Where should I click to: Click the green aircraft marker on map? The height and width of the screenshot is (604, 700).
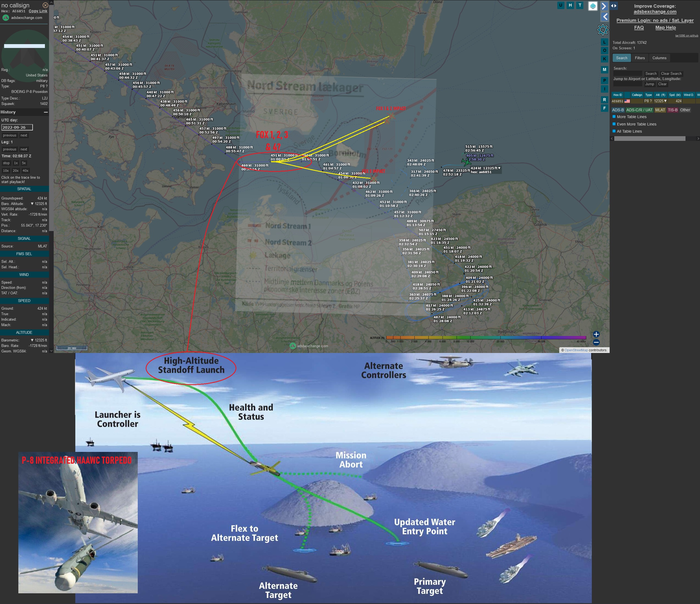(467, 162)
